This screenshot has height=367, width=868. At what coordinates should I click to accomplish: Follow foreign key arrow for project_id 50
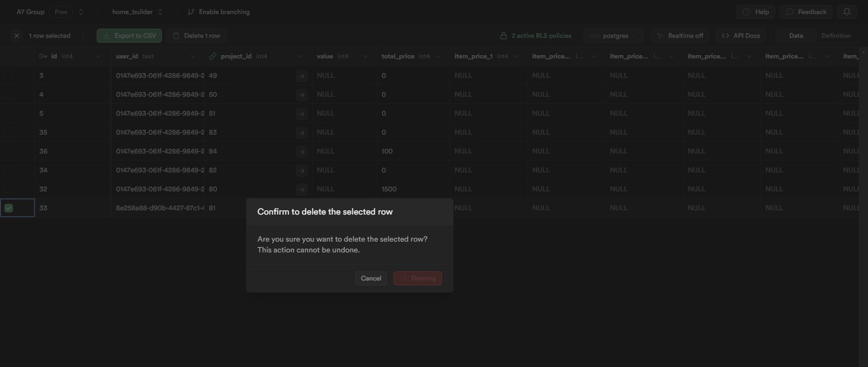pos(302,95)
